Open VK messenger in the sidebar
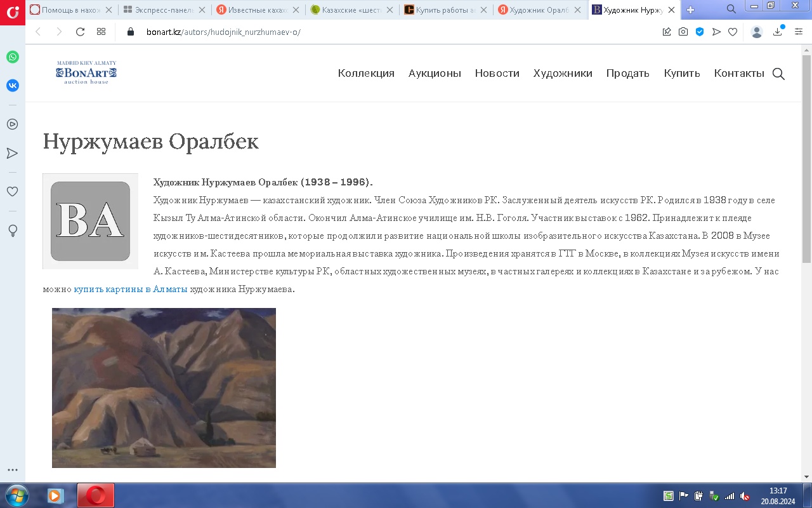The width and height of the screenshot is (812, 508). [x=13, y=86]
